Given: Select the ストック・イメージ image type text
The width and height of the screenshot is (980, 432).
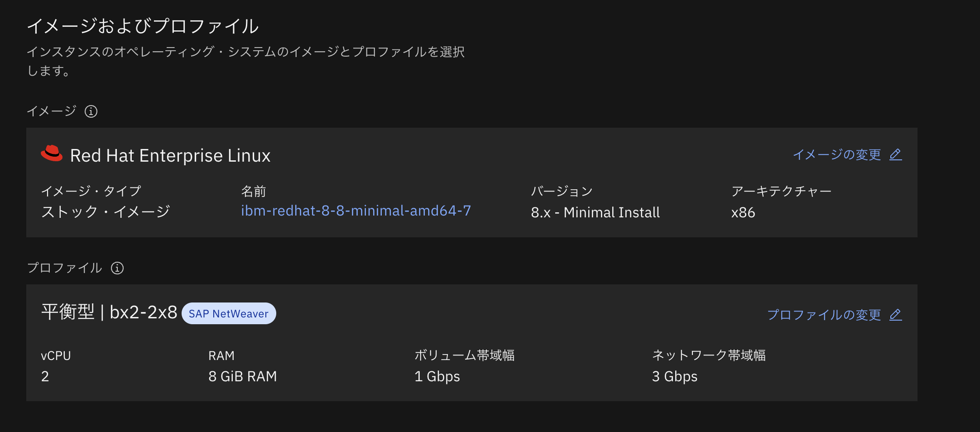Looking at the screenshot, I should point(106,211).
